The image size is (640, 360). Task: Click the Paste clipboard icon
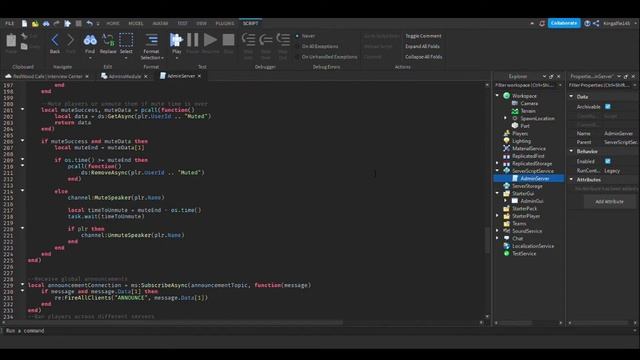11,40
